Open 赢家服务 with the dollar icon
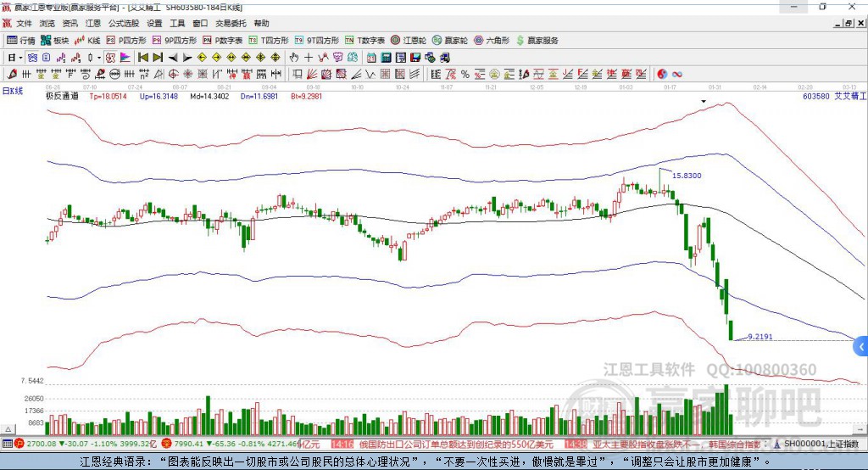868x470 pixels. (537, 41)
